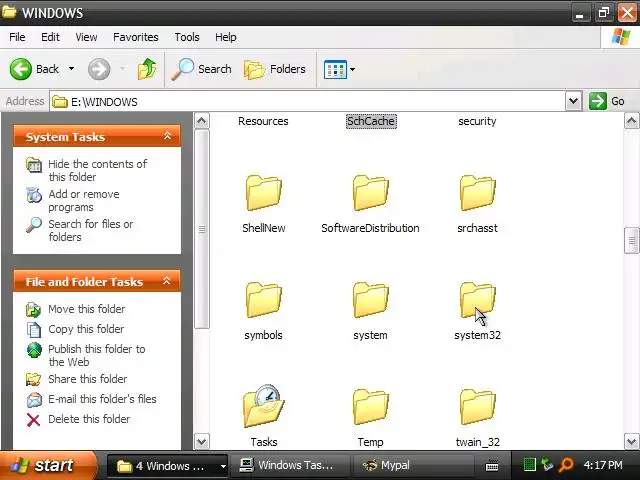The height and width of the screenshot is (480, 640).
Task: Select the symbols folder icon
Action: 264,300
